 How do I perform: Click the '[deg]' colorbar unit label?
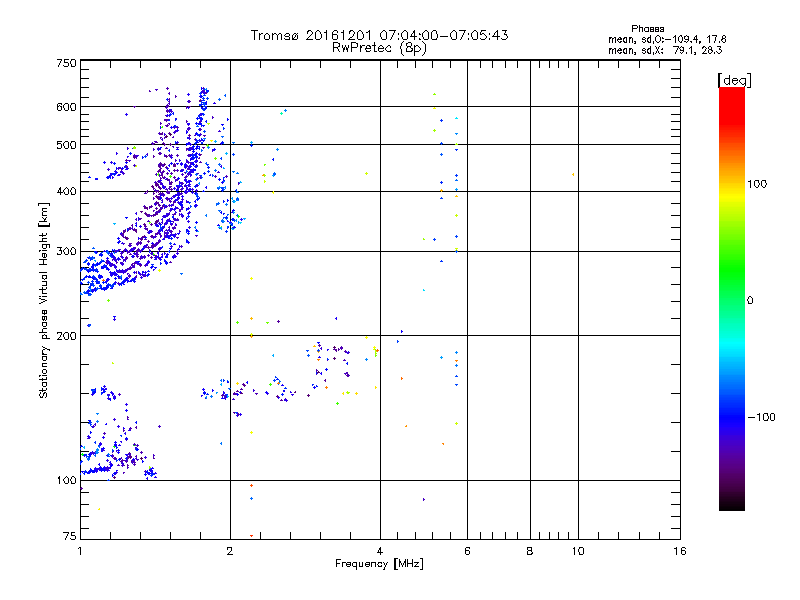pos(734,80)
